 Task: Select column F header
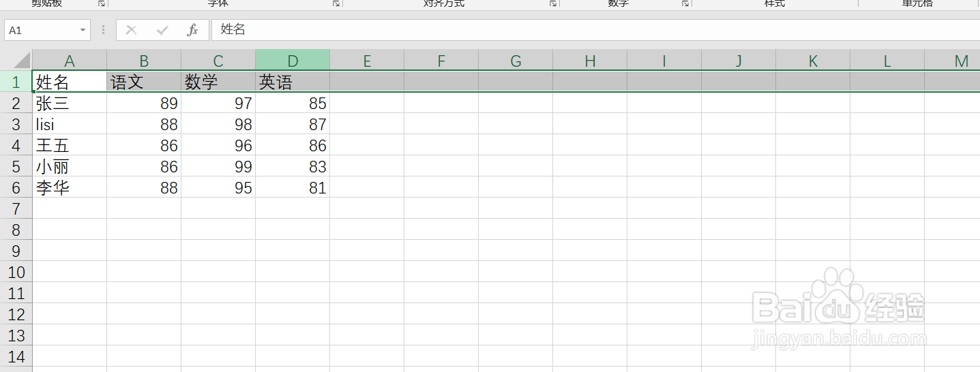coord(441,61)
